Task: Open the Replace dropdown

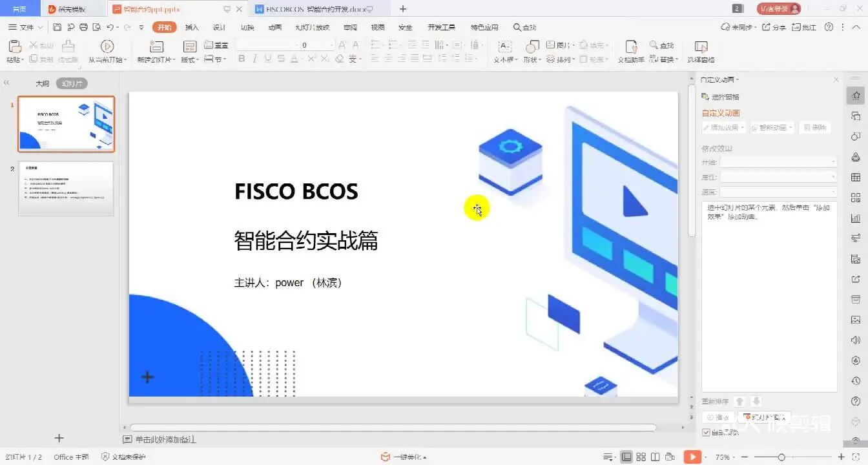Action: (x=664, y=59)
